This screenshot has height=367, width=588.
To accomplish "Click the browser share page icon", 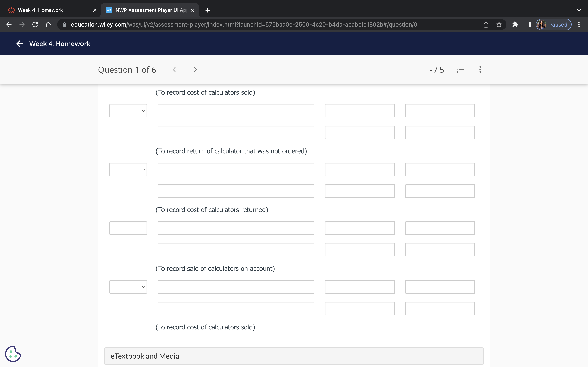I will (x=486, y=24).
